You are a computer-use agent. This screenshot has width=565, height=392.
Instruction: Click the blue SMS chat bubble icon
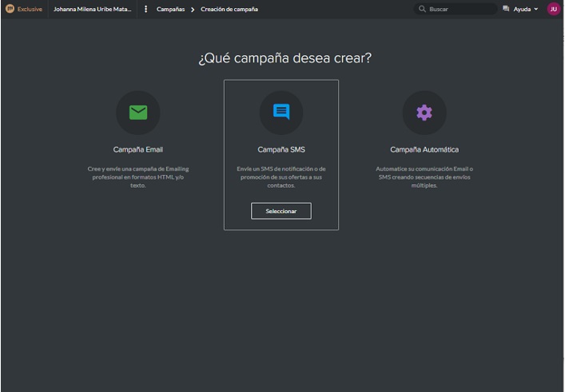click(281, 113)
